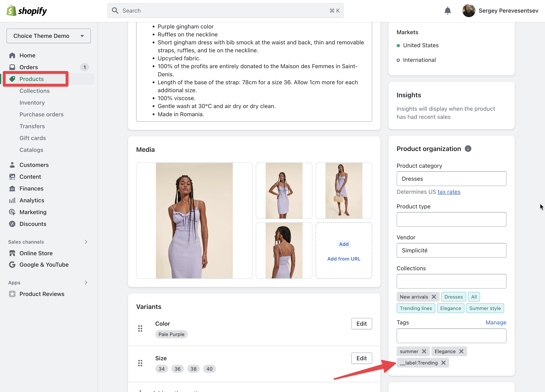Screen dimensions: 545x392
Task: Click the Product organization info icon
Action: pos(468,149)
